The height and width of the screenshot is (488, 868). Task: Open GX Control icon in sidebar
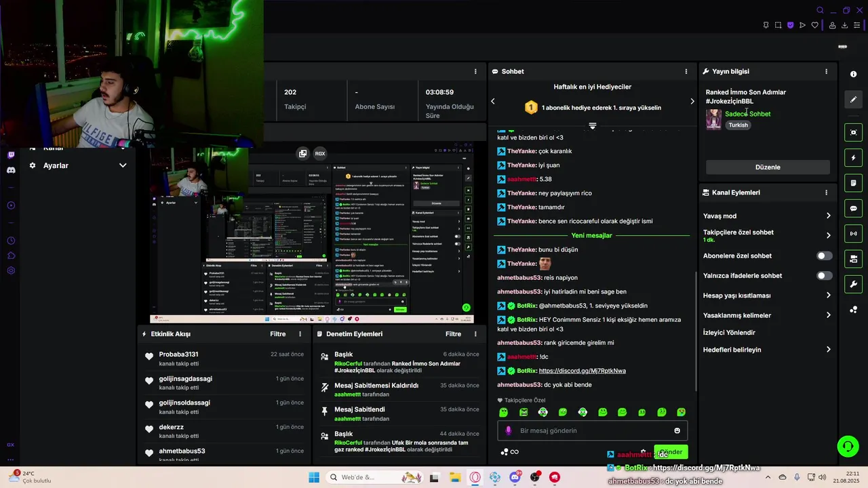coord(11,445)
